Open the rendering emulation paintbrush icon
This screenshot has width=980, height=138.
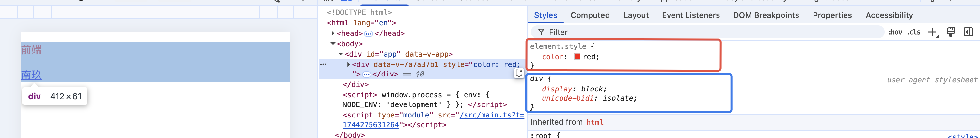(x=950, y=32)
